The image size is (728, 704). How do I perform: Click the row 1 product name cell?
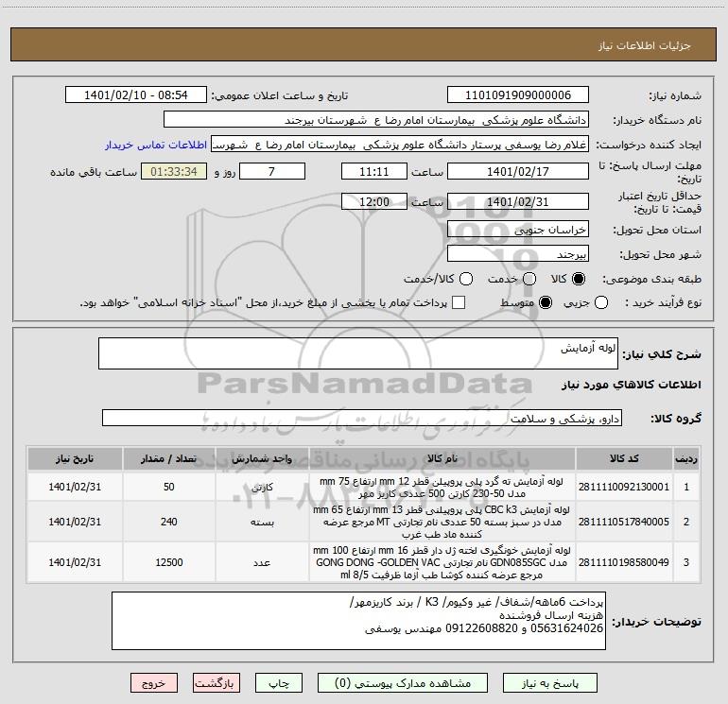click(442, 487)
